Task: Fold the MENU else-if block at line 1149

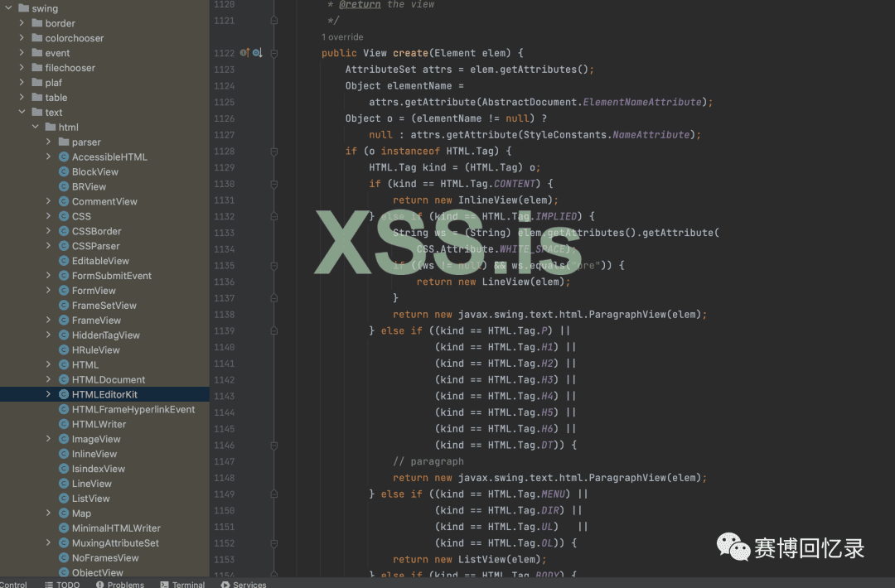Action: 274,494
